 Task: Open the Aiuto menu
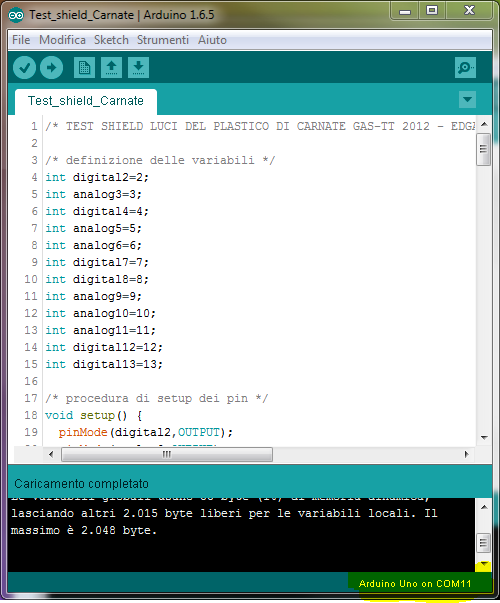(212, 40)
